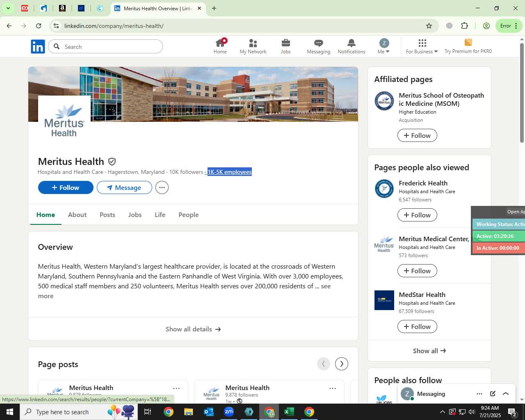Open a new Chrome tab
This screenshot has height=420, width=525.
[x=214, y=8]
